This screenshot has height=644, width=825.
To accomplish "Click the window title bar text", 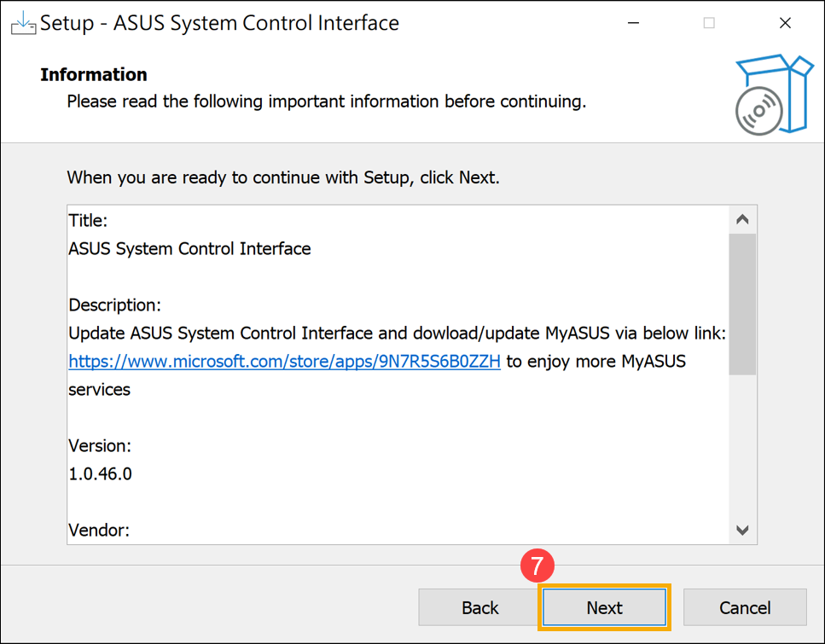I will [x=219, y=23].
